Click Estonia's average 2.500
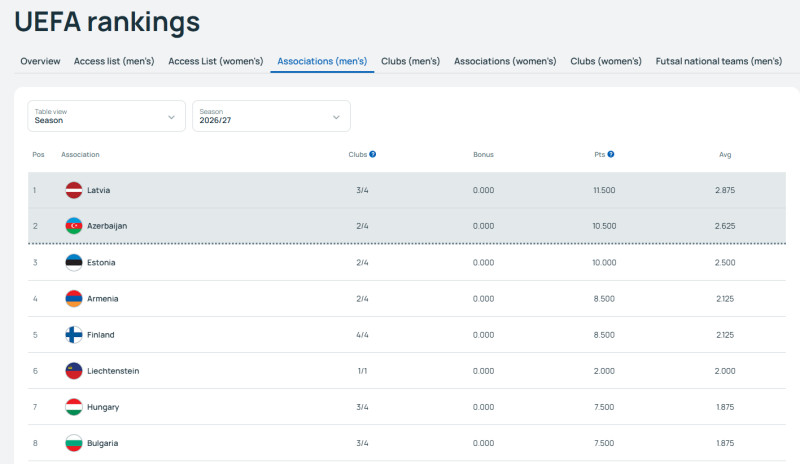Image resolution: width=800 pixels, height=464 pixels. (x=725, y=262)
